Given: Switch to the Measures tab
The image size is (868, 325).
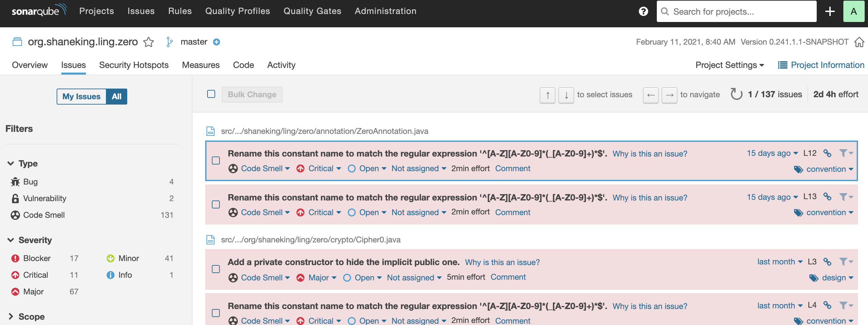Looking at the screenshot, I should pos(201,65).
